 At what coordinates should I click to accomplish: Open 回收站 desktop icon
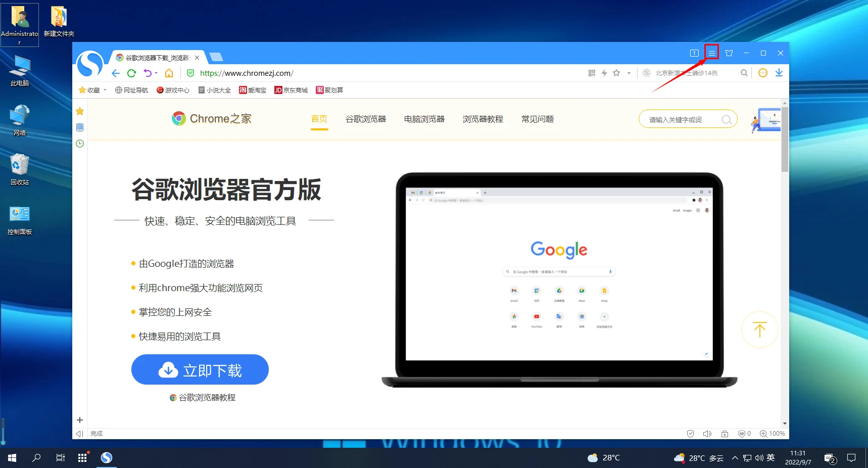20,170
